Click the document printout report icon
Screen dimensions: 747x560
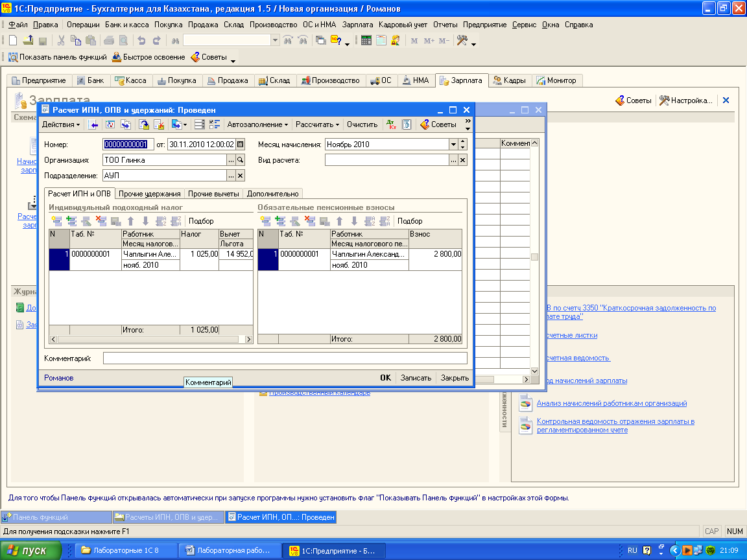[x=407, y=124]
